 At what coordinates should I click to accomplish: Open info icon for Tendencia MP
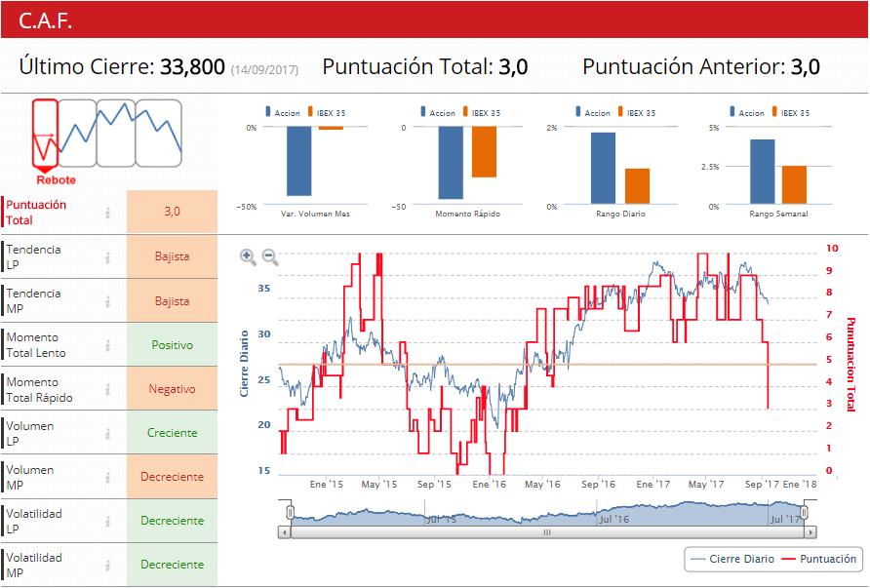108,301
